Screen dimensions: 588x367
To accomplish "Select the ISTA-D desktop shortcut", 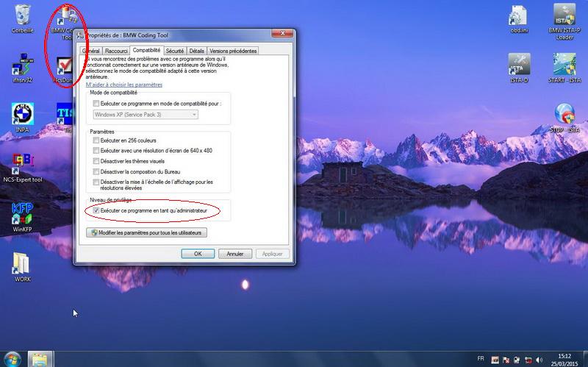I will [519, 68].
